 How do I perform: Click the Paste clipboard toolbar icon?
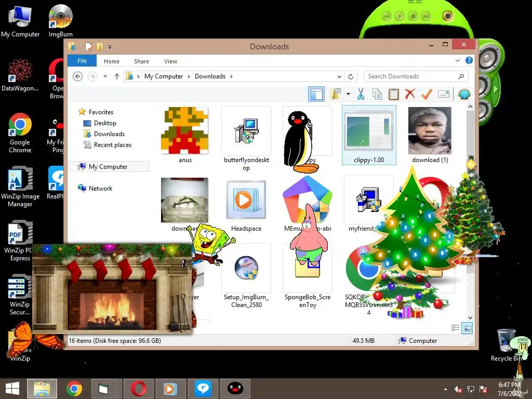(x=394, y=94)
